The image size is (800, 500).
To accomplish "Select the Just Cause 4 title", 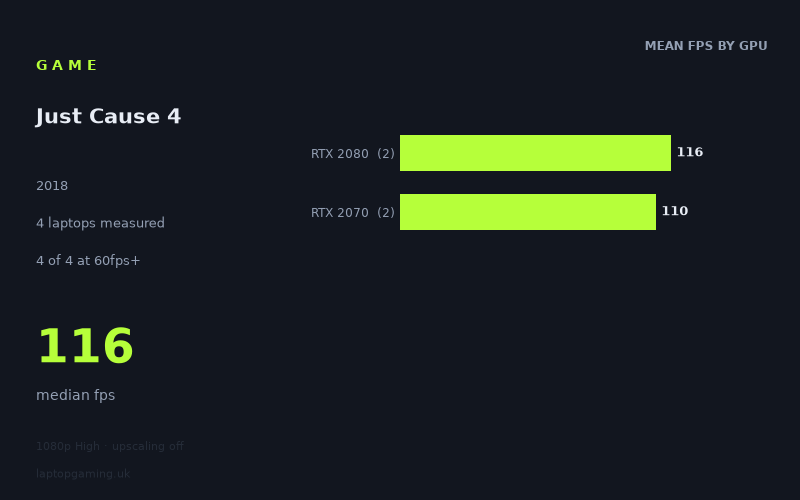I will 108,116.
